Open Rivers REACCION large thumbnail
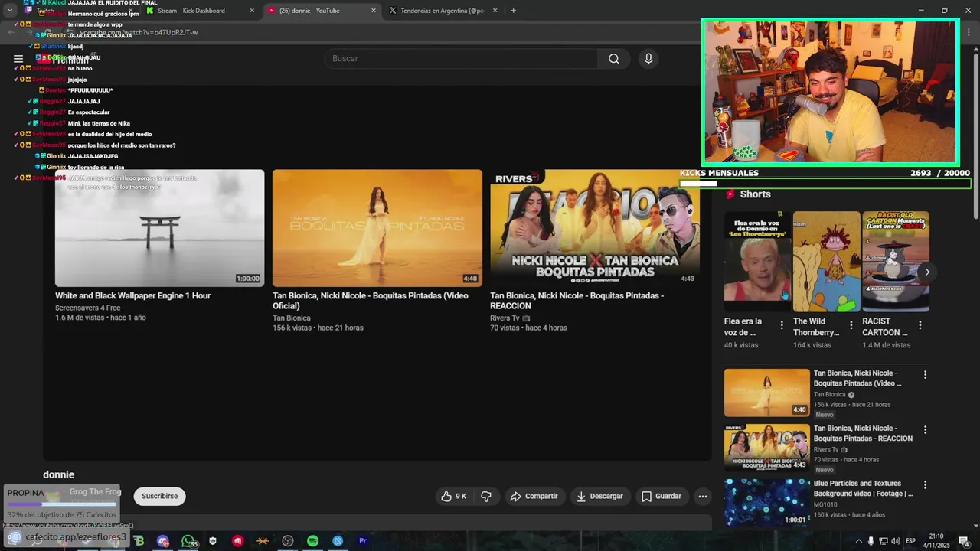 click(595, 228)
